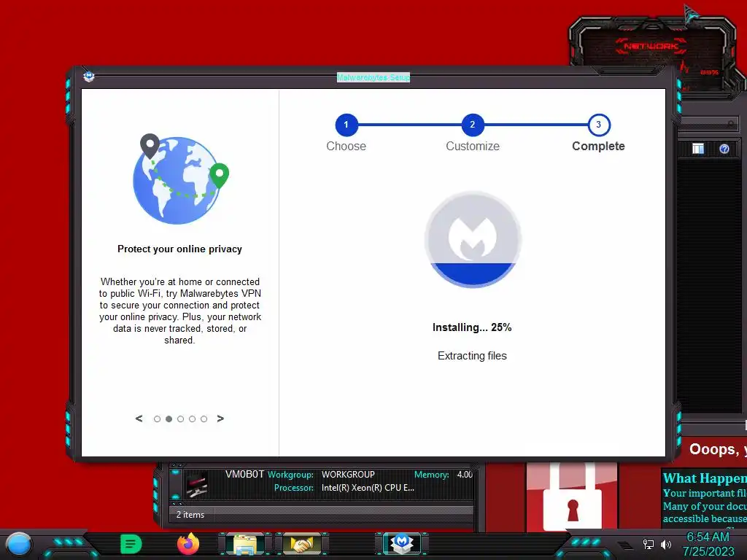Click the Extracting files status text
This screenshot has width=747, height=560.
click(472, 356)
